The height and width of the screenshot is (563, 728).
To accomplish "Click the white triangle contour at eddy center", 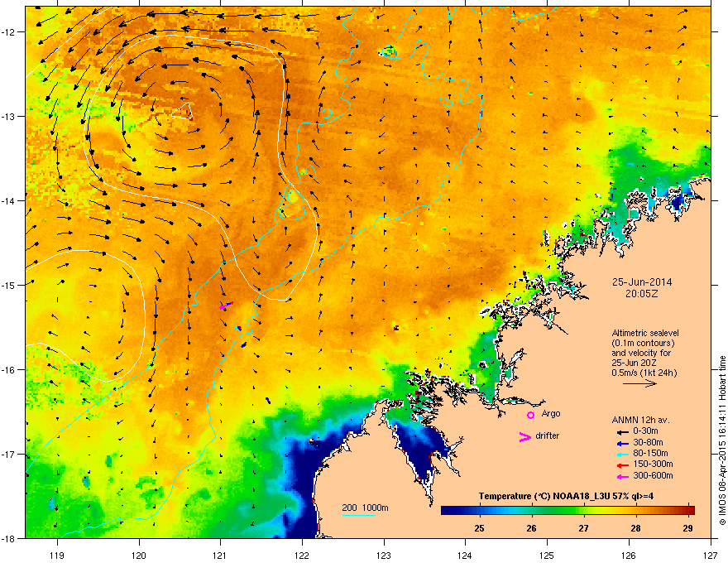I will click(x=183, y=112).
